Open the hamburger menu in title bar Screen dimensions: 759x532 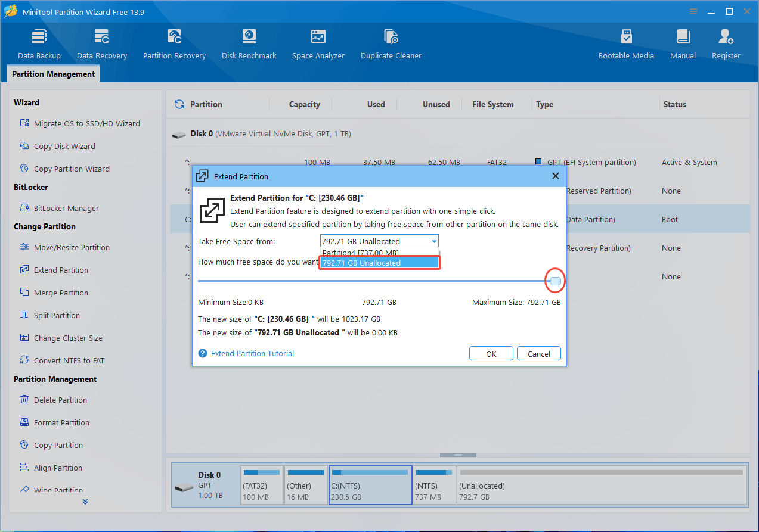coord(694,11)
